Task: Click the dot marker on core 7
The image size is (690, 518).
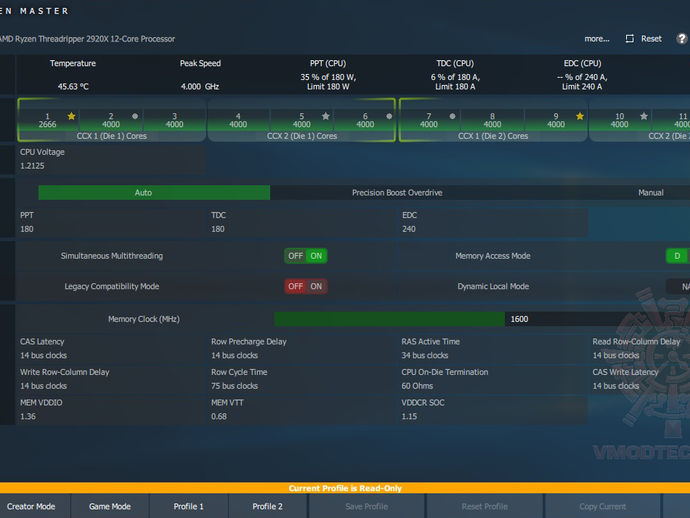Action: (x=452, y=116)
